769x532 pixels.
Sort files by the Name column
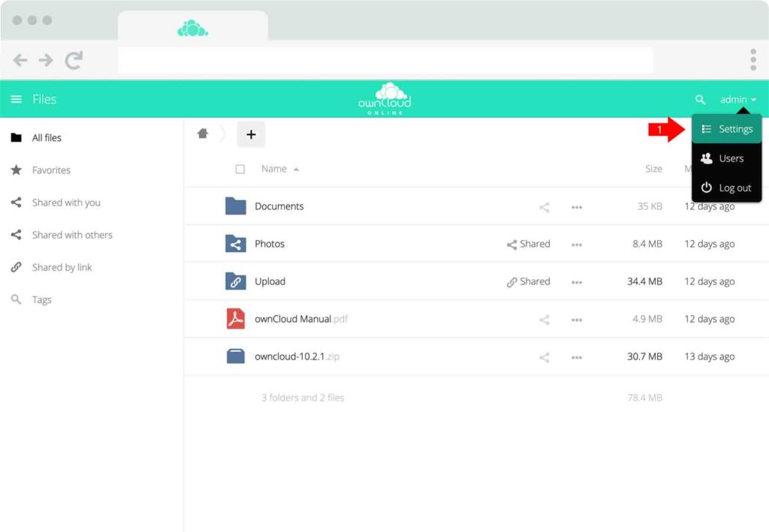273,169
